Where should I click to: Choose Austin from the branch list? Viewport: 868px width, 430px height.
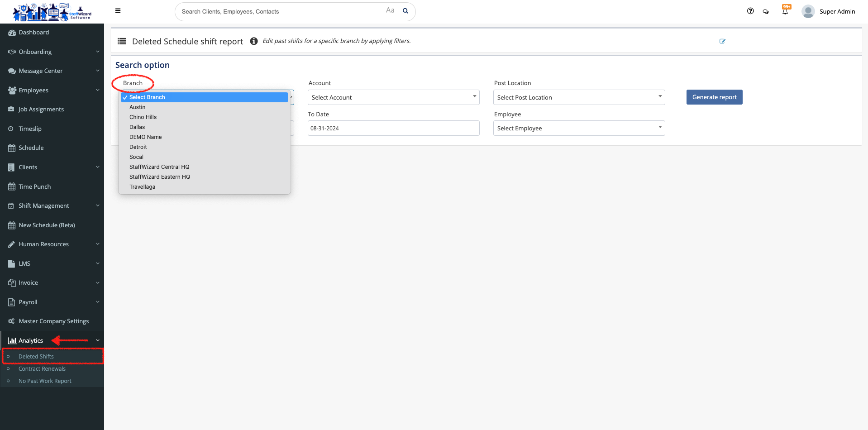click(138, 107)
